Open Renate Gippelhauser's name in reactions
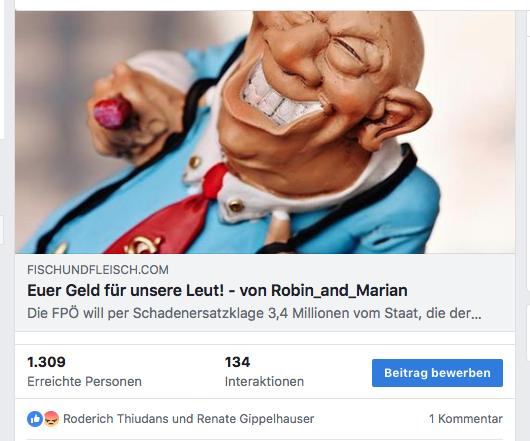 point(256,419)
